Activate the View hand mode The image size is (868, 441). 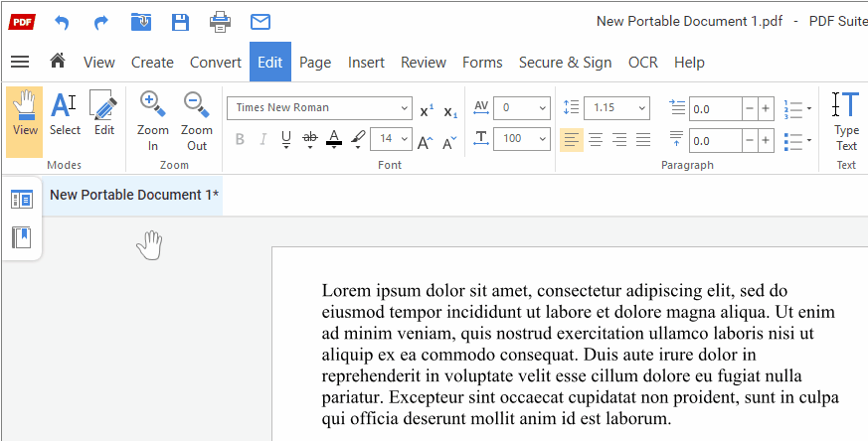click(24, 122)
